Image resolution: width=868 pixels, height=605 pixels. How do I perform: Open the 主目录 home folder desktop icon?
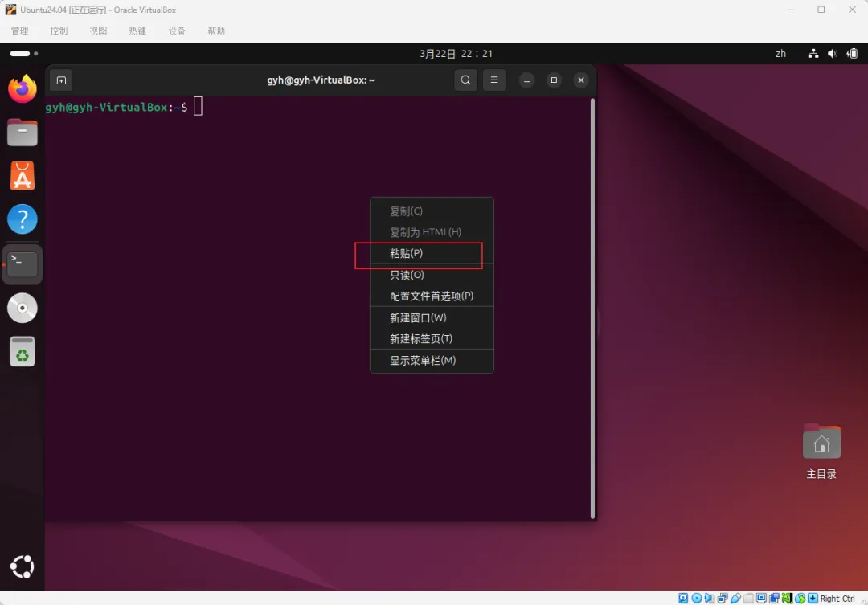coord(821,452)
